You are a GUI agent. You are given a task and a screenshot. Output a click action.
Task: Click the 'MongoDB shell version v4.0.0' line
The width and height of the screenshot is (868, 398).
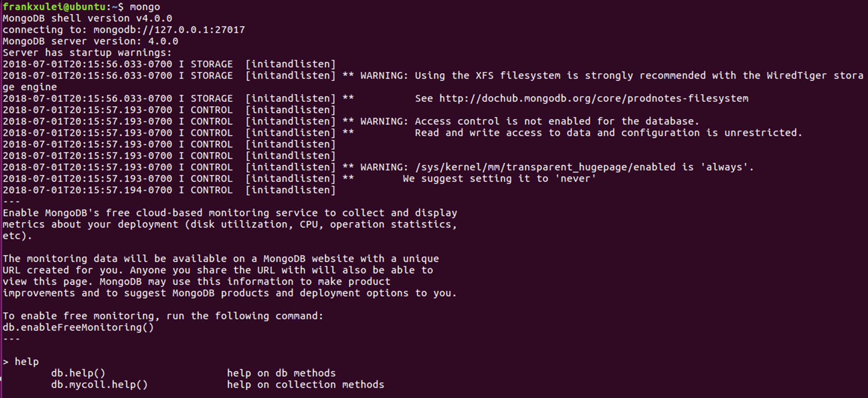(87, 18)
